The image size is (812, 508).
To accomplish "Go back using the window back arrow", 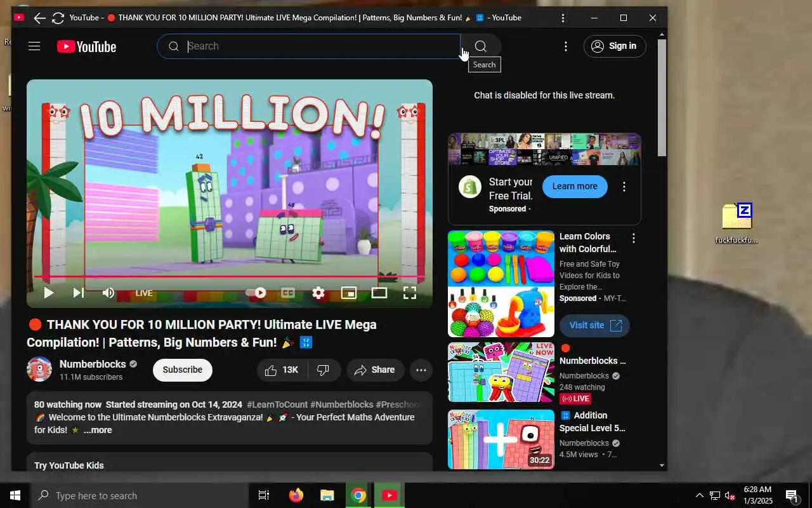I will tap(39, 18).
